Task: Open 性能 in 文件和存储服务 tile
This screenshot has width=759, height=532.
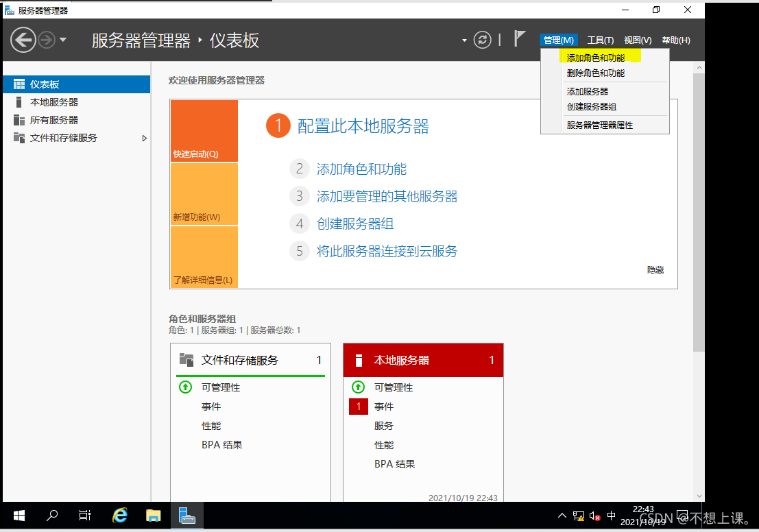Action: [x=211, y=426]
